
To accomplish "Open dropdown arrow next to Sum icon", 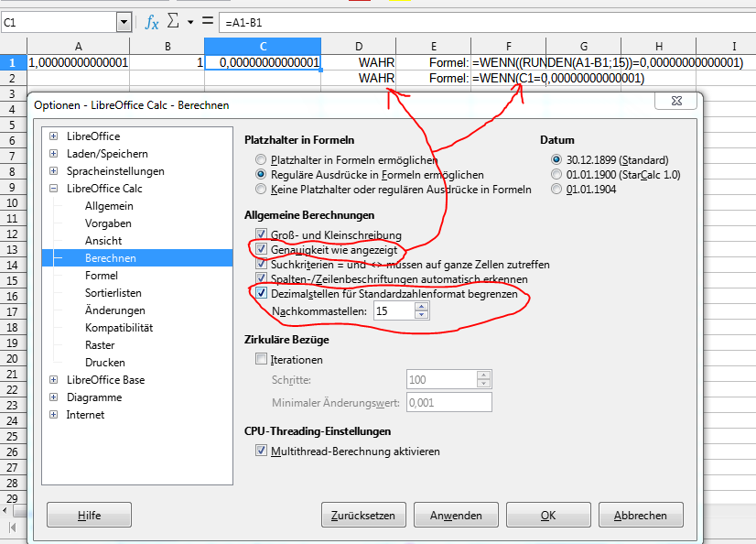I will (190, 22).
